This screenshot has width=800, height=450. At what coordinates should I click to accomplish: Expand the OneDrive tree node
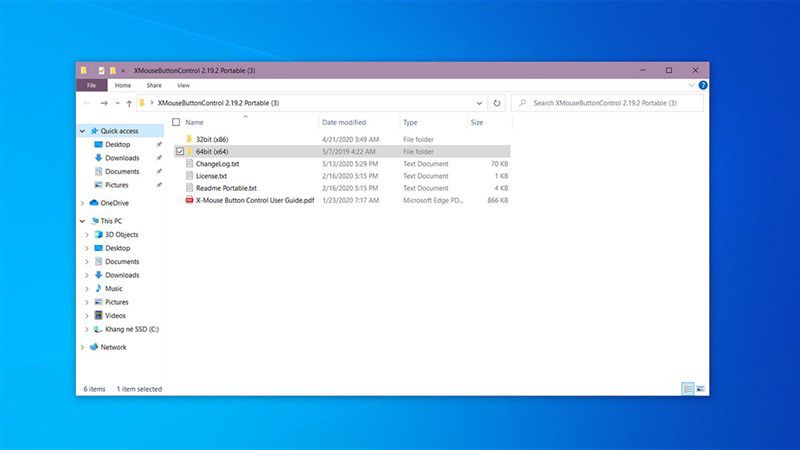point(82,203)
